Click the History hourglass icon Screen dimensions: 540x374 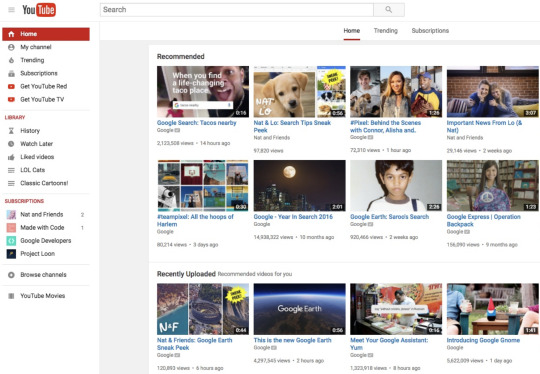[x=11, y=131]
